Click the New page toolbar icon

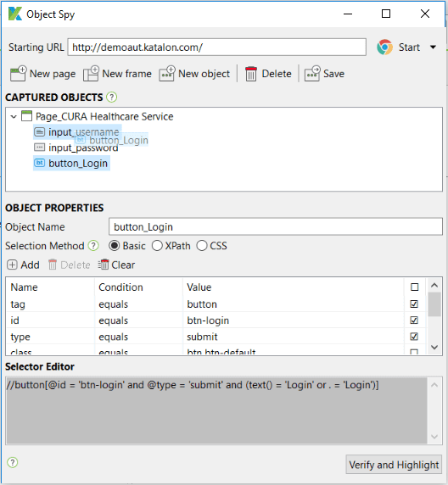tap(19, 74)
